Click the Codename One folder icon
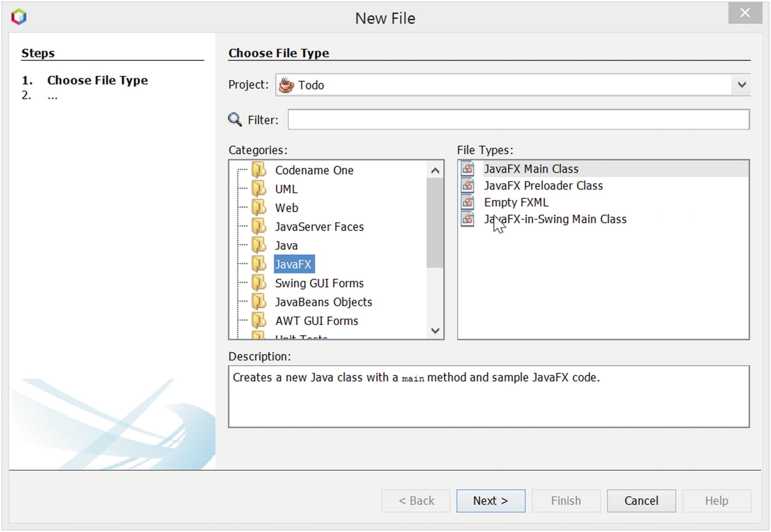Viewport: 771px width, 532px height. [x=259, y=170]
